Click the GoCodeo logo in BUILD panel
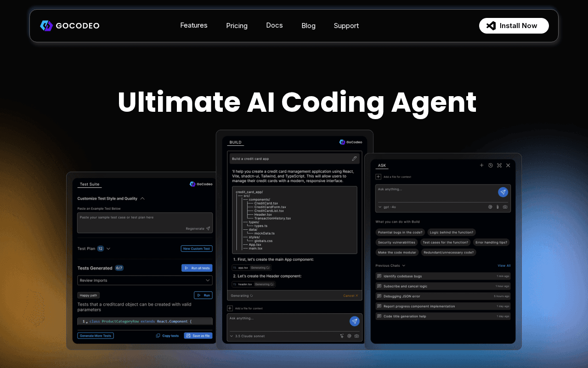Screen dimensions: 588x368 (x=351, y=142)
